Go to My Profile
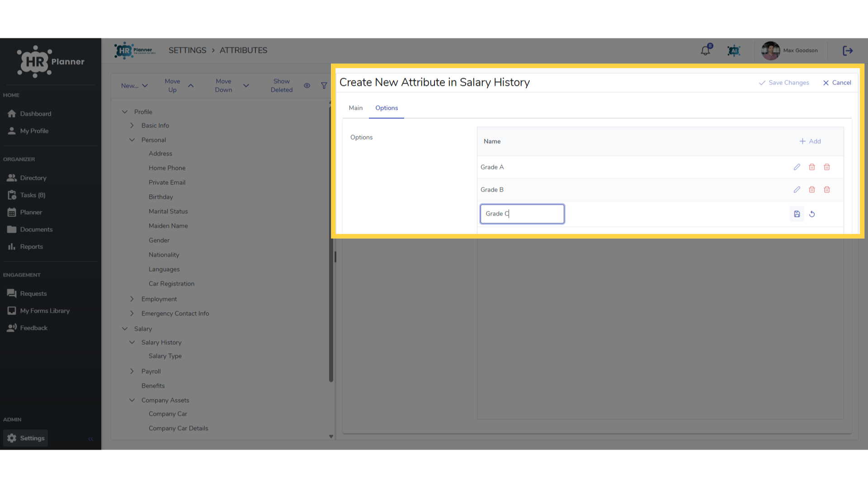The width and height of the screenshot is (868, 488). click(x=28, y=131)
